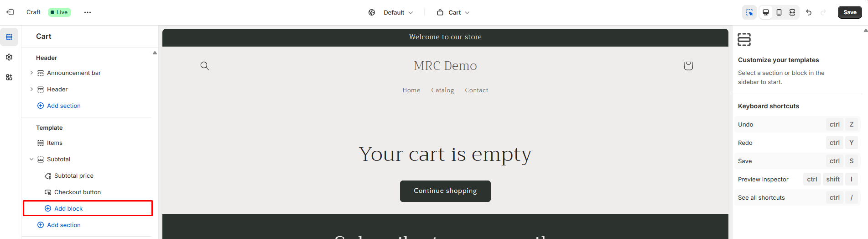
Task: Click See all shortcuts row
Action: (797, 197)
